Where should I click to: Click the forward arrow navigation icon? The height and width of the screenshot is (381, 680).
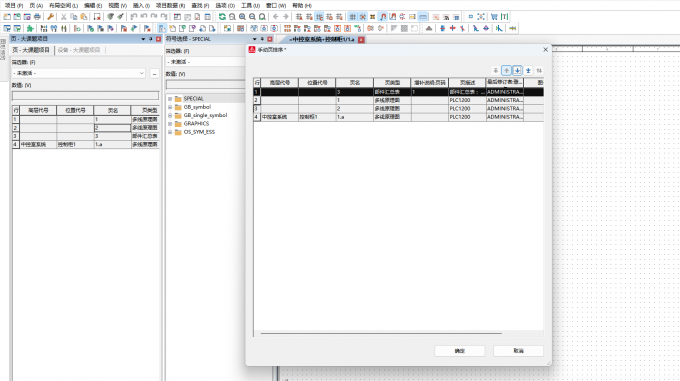286,17
